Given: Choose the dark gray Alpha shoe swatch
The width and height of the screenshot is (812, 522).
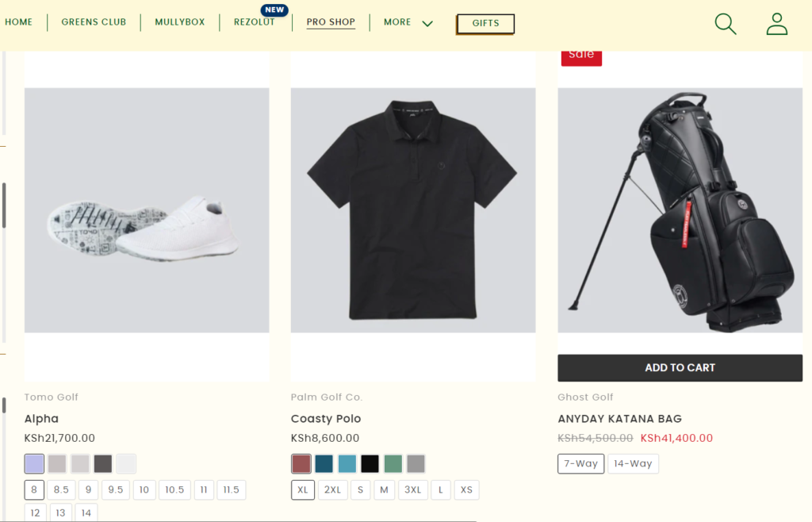Looking at the screenshot, I should click(x=103, y=463).
